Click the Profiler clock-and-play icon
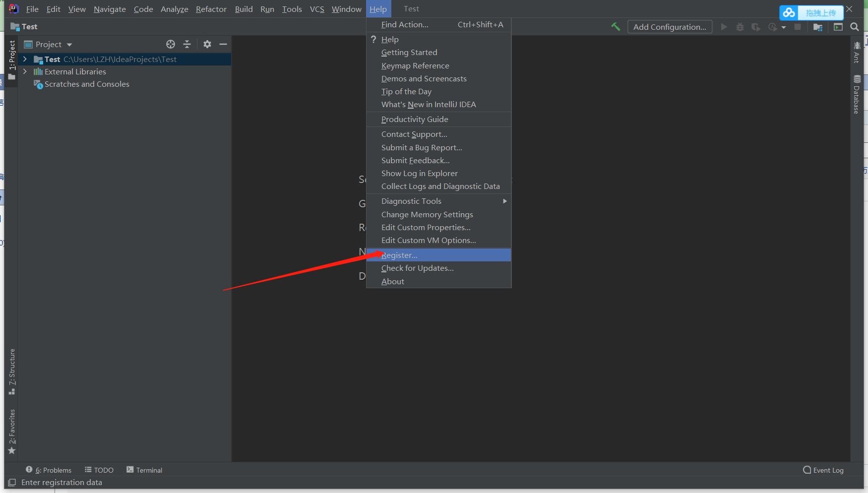The height and width of the screenshot is (493, 868). [x=772, y=27]
